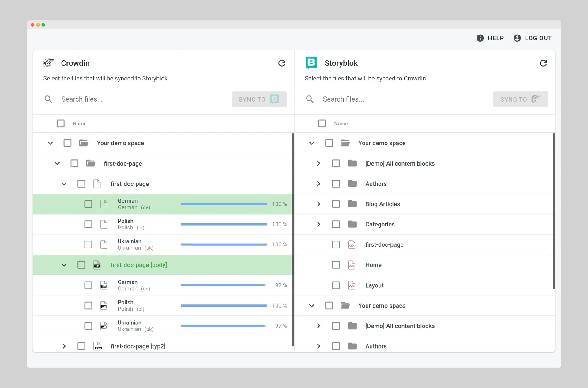Focus the Storyblok Search files field
588x388 pixels.
(405, 99)
